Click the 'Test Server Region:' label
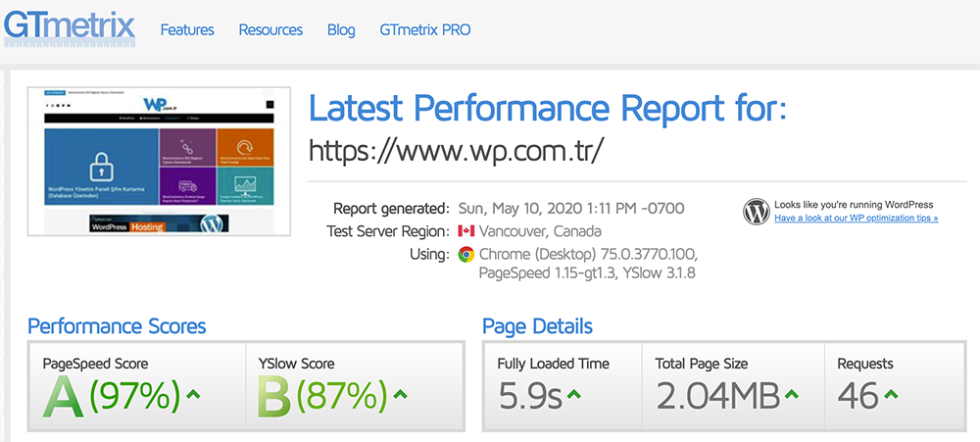The image size is (980, 442). (x=388, y=231)
